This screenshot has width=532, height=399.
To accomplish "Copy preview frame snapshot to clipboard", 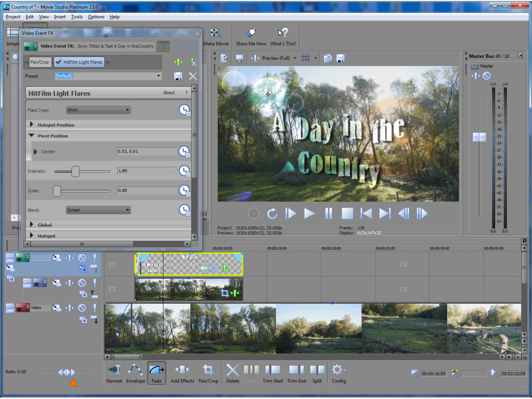I will point(327,58).
